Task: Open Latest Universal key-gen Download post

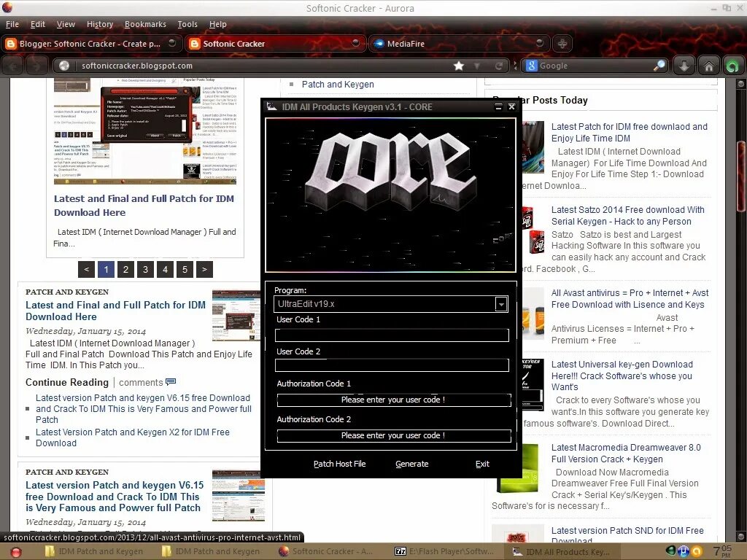Action: 622,376
